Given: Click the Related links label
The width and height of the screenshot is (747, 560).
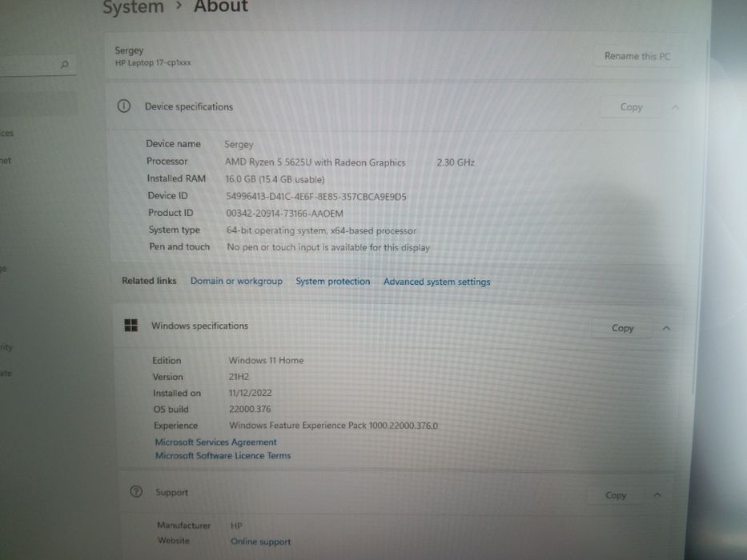Looking at the screenshot, I should pos(149,281).
